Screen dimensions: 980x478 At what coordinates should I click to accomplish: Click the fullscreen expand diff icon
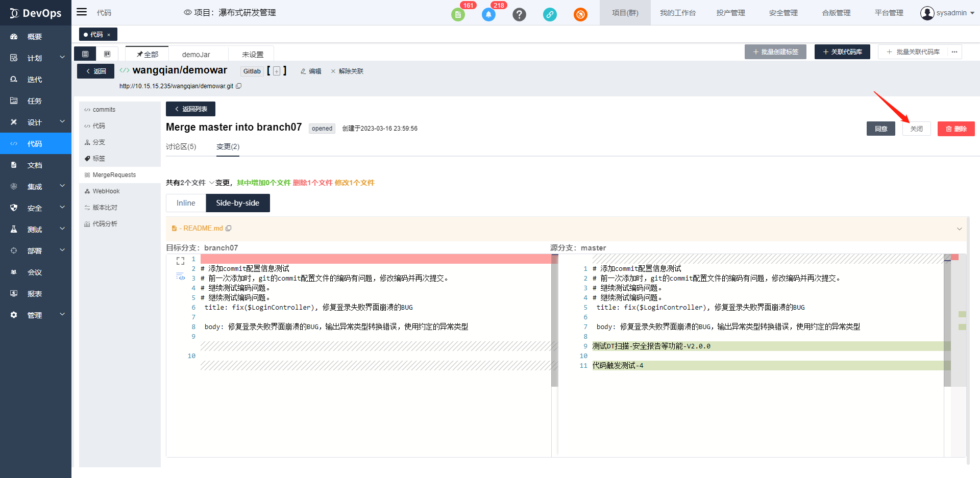point(180,261)
